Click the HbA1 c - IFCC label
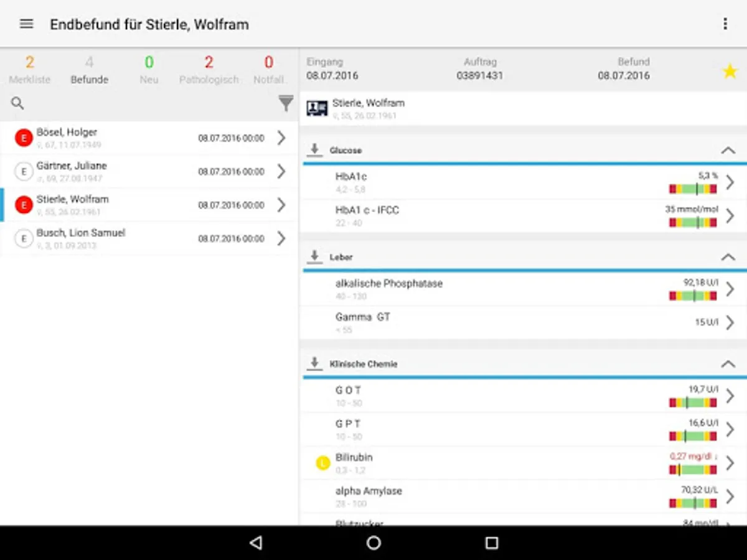Image resolution: width=747 pixels, height=560 pixels. coord(367,210)
